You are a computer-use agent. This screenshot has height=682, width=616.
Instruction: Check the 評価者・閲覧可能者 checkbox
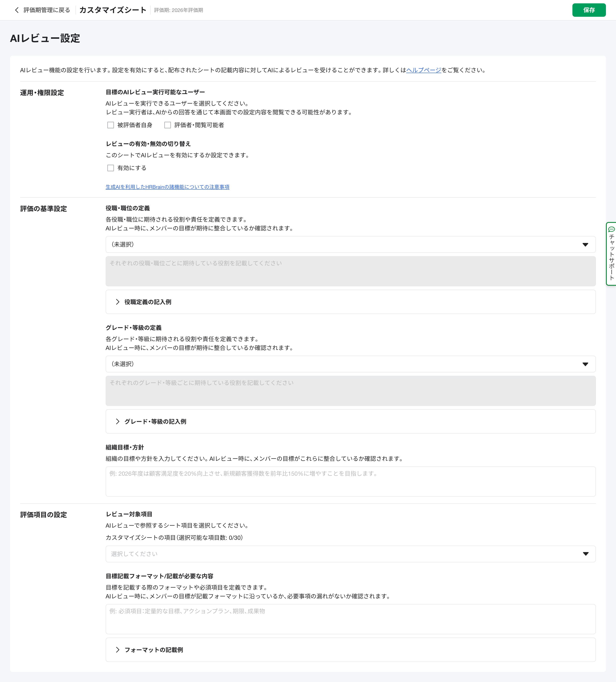[x=168, y=125]
